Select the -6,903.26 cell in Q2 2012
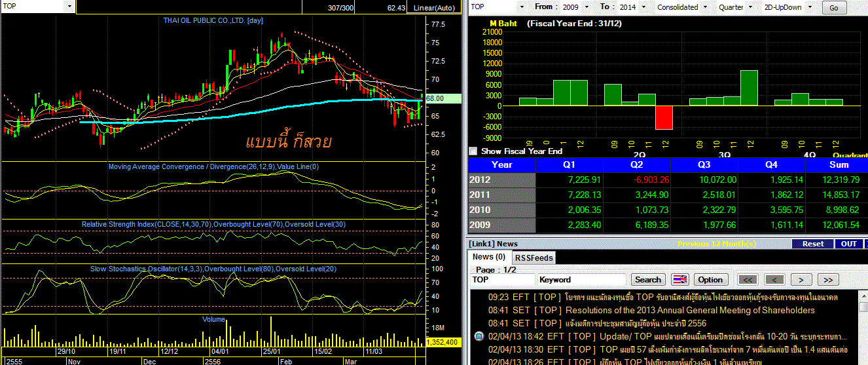 [636, 180]
